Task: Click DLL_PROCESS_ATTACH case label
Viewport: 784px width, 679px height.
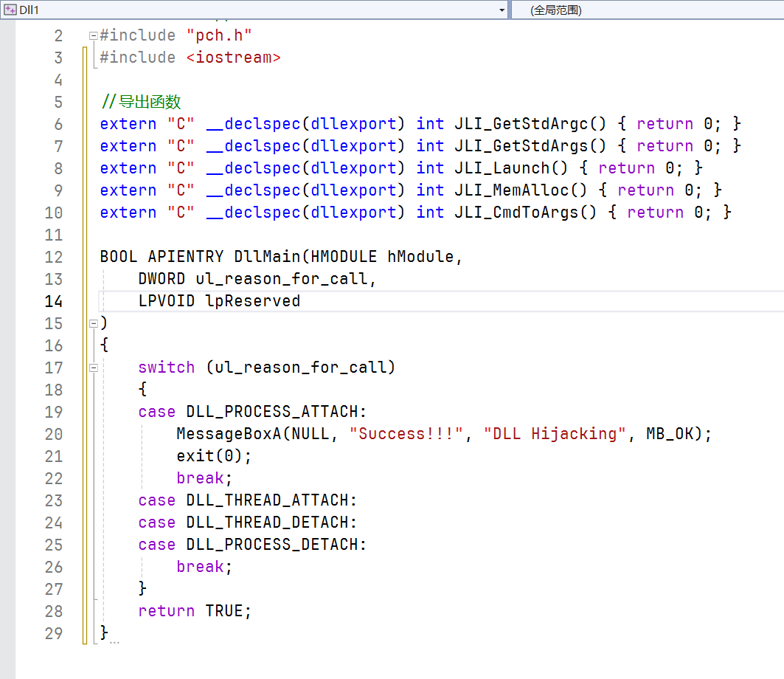Action: (272, 412)
